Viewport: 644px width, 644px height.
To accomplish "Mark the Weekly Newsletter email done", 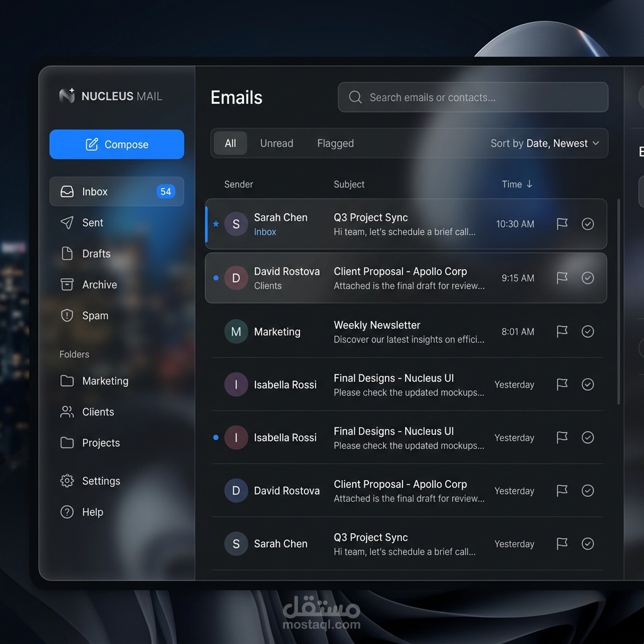I will click(x=588, y=331).
